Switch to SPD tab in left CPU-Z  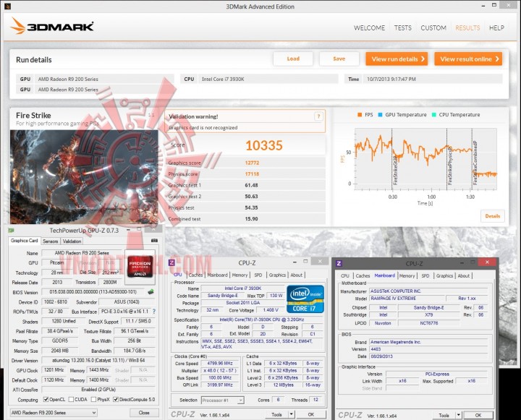coord(258,275)
